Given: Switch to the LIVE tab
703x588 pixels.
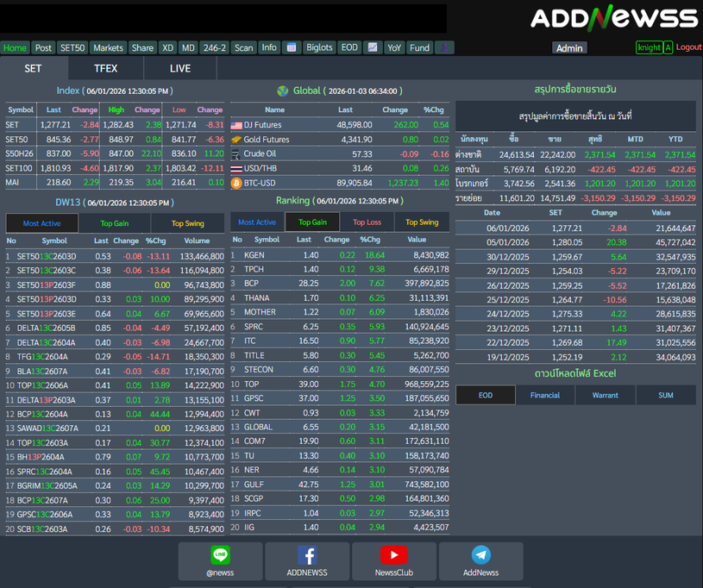Looking at the screenshot, I should pyautogui.click(x=180, y=68).
